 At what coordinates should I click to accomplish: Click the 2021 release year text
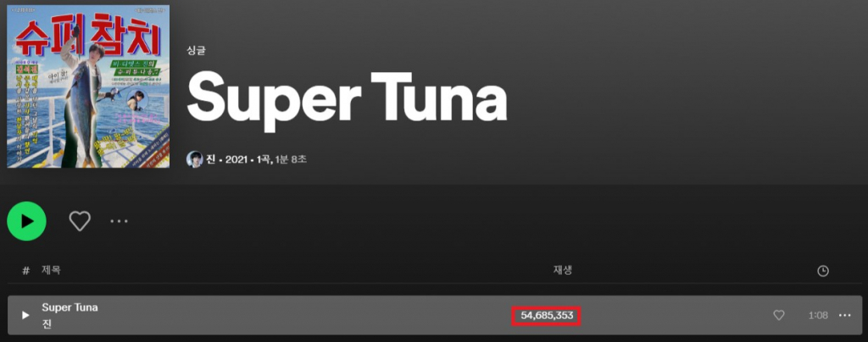coord(236,160)
